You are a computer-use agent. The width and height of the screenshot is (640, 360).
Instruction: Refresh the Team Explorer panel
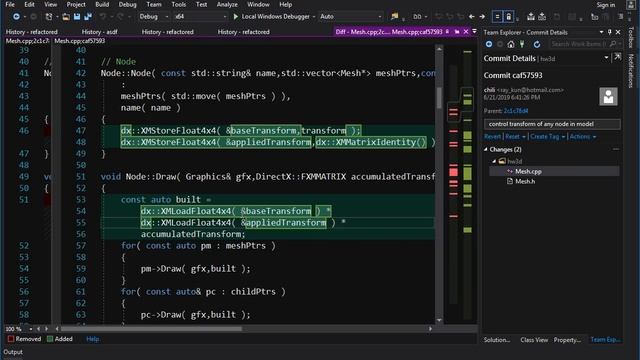click(537, 44)
